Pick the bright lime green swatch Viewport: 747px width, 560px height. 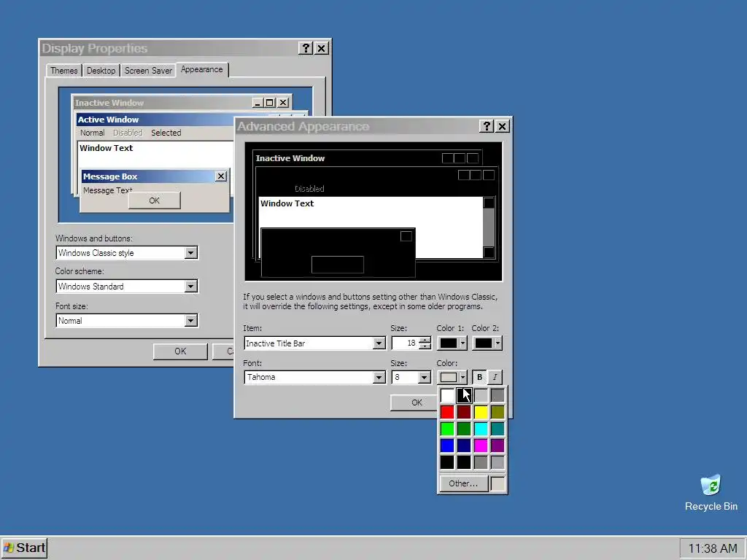point(447,429)
